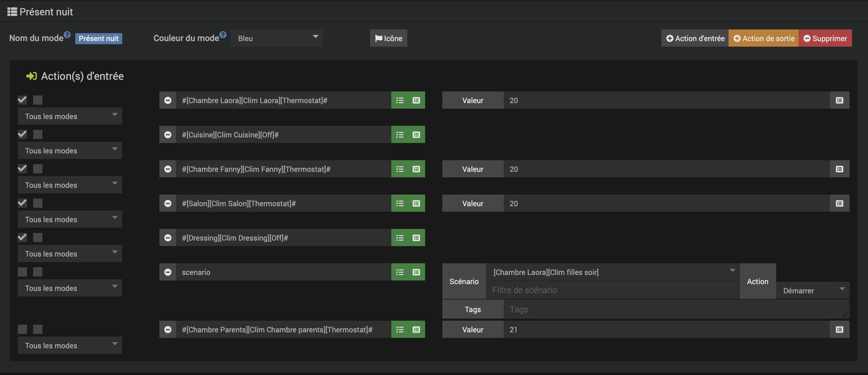
Task: Click the red Supprimer button
Action: 825,38
